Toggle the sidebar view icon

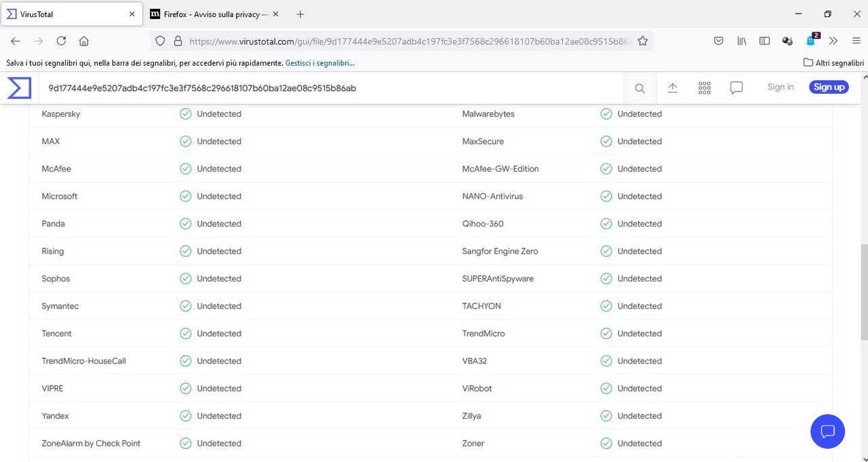pos(764,41)
